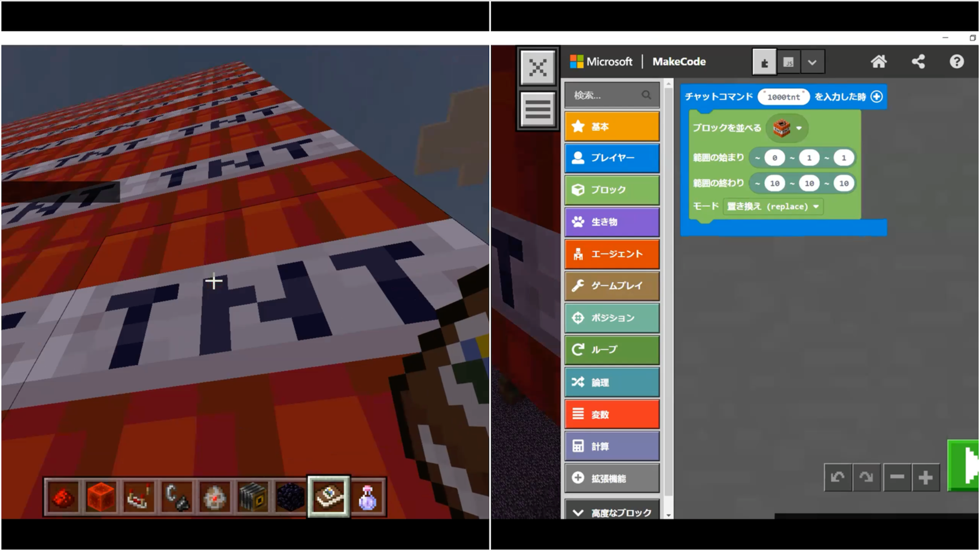Restore the window size
The image size is (980, 551).
tap(972, 38)
